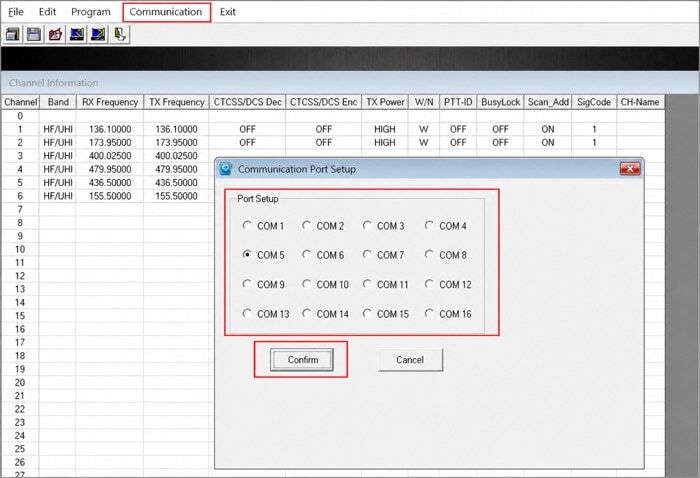Viewport: 700px width, 478px height.
Task: Click the BusyLock column header
Action: [500, 102]
